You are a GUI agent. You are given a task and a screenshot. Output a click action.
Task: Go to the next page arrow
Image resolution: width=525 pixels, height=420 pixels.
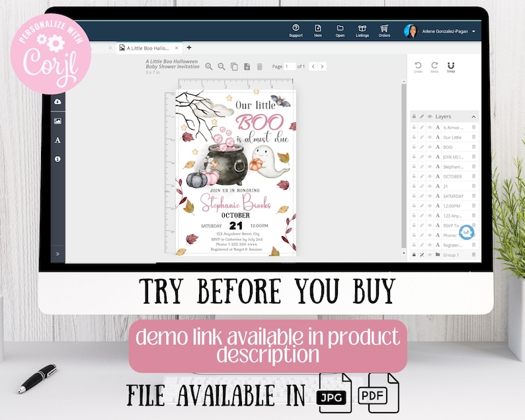[322, 66]
